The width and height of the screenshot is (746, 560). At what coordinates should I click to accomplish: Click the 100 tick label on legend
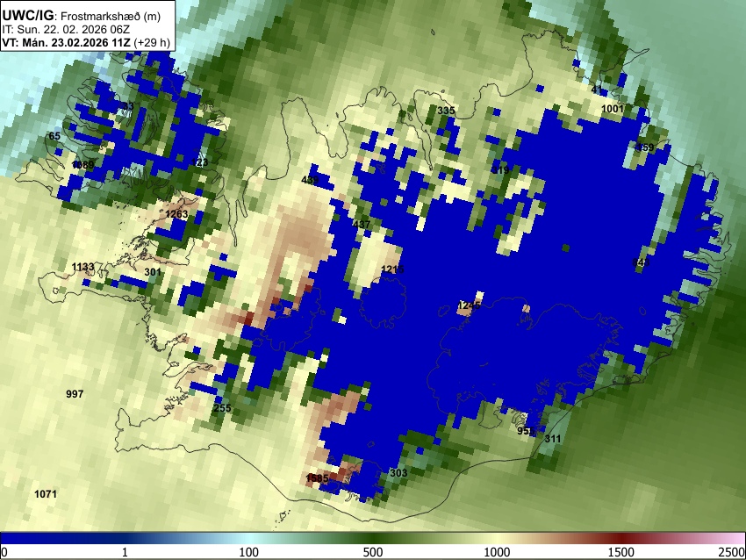point(249,552)
